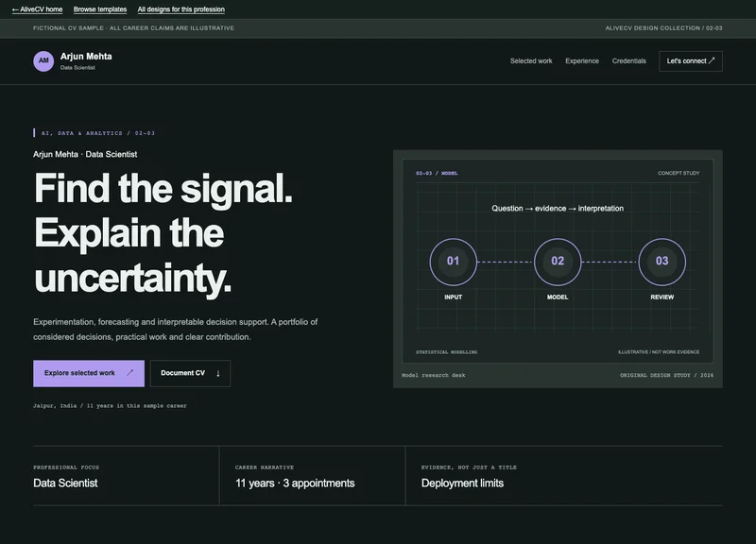Click the 'Experimentation, forecasting' description paragraph
The image size is (756, 544).
[176, 329]
